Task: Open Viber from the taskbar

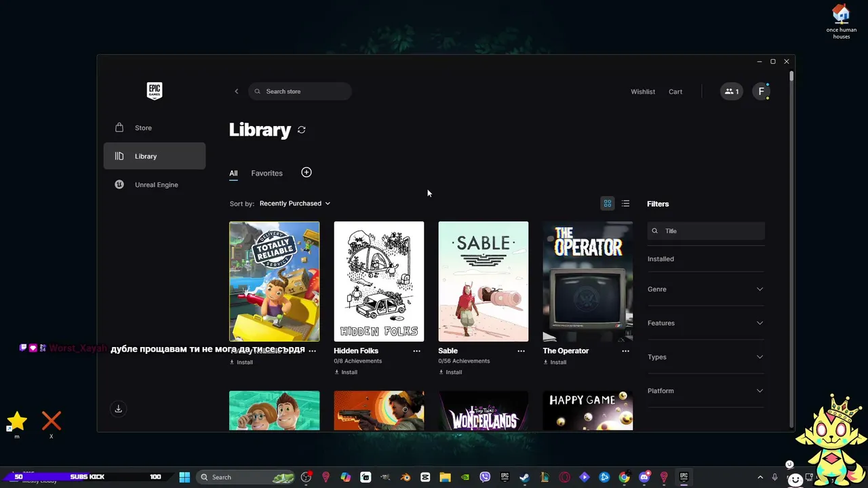Action: coord(485,477)
